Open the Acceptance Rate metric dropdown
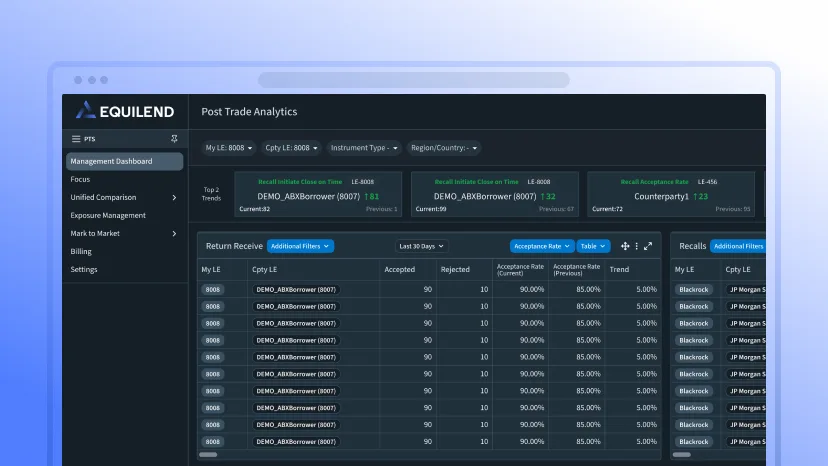This screenshot has height=466, width=828. pos(542,246)
